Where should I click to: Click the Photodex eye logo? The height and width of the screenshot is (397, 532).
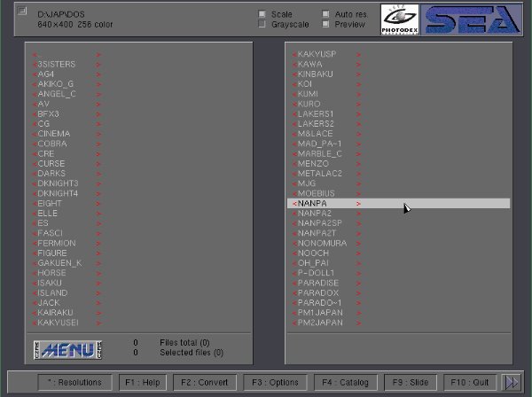[x=399, y=19]
